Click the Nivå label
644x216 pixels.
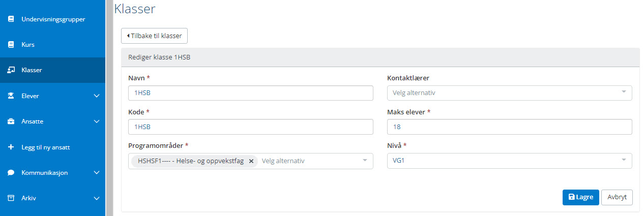point(397,145)
